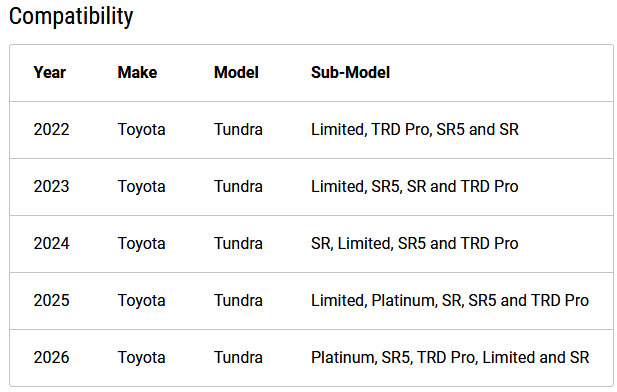Select 'SR, Limited, SR5 and TRD Pro' text

coord(414,244)
